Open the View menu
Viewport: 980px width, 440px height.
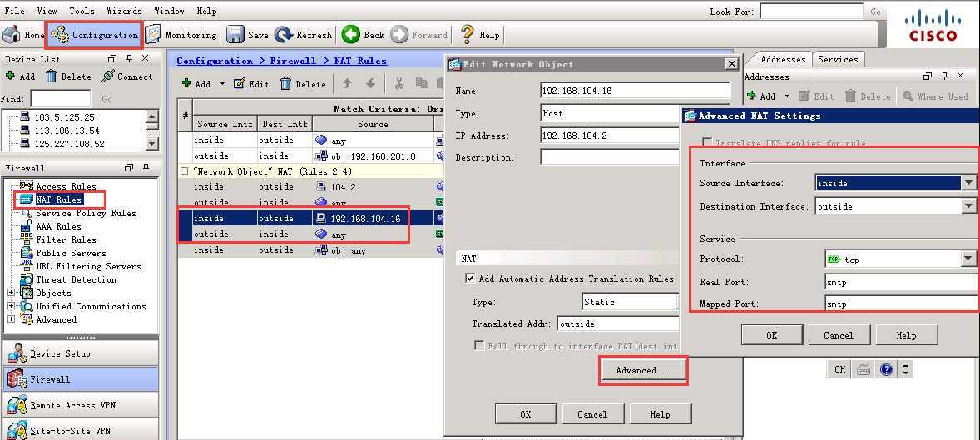click(x=47, y=11)
